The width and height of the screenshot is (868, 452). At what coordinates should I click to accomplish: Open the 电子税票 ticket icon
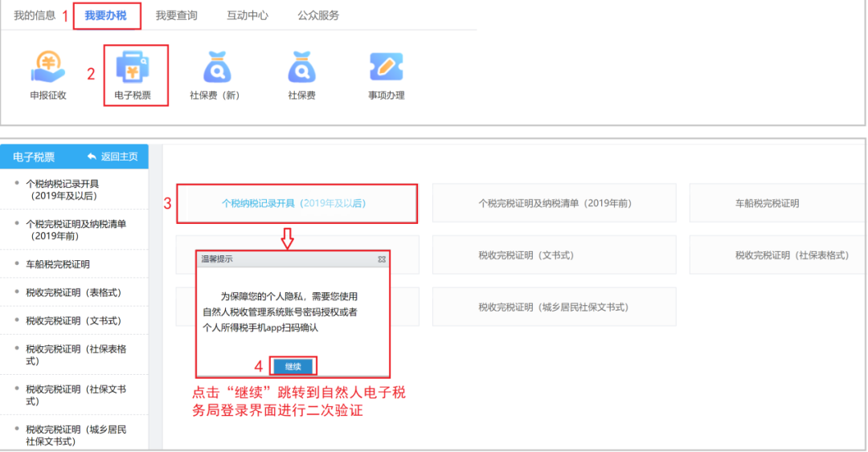pyautogui.click(x=133, y=67)
